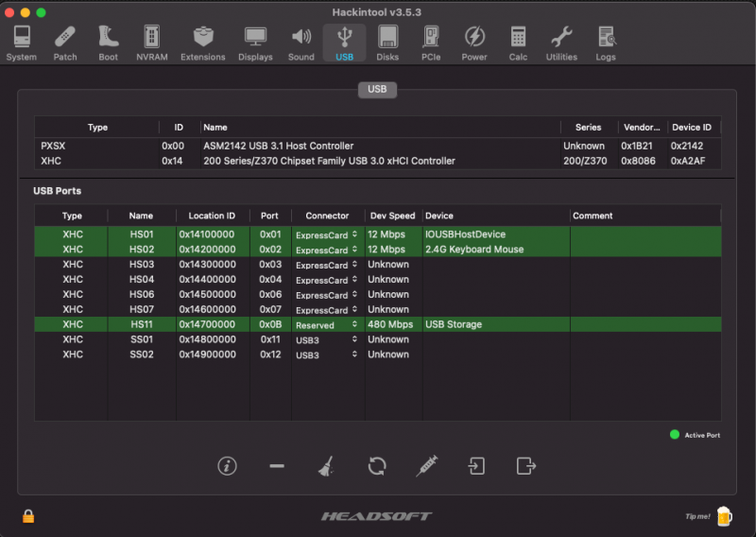
Task: Expand Connector dropdown for HS04 port
Action: [327, 281]
